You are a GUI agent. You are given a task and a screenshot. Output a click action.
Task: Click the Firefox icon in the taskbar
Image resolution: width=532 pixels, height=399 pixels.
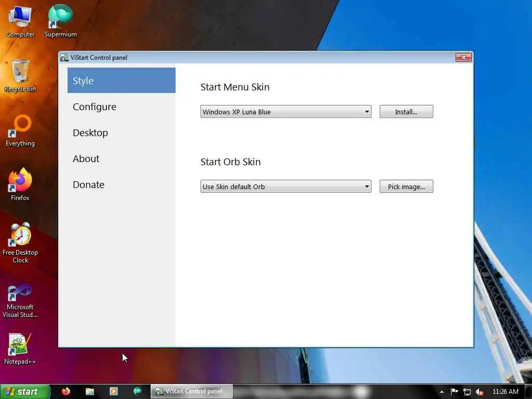[66, 392]
